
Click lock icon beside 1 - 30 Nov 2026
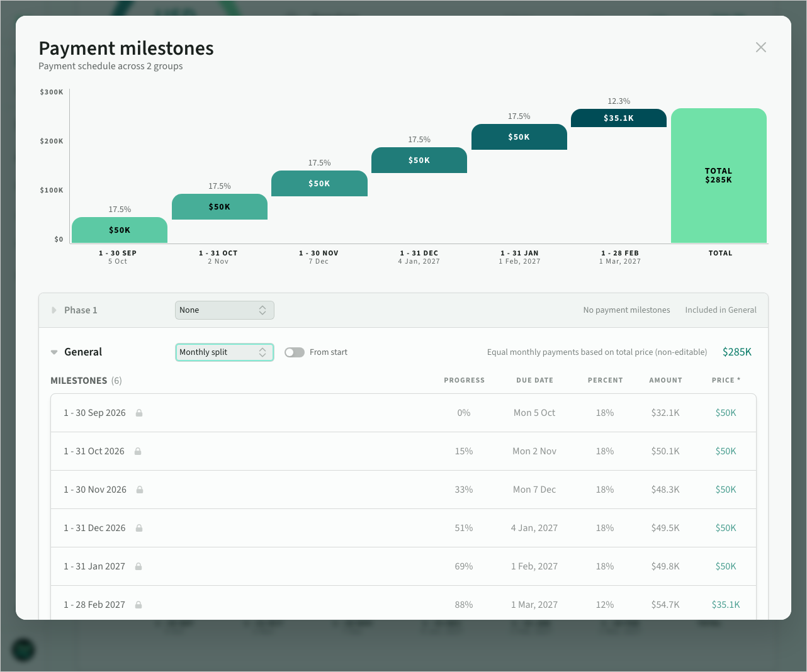140,490
